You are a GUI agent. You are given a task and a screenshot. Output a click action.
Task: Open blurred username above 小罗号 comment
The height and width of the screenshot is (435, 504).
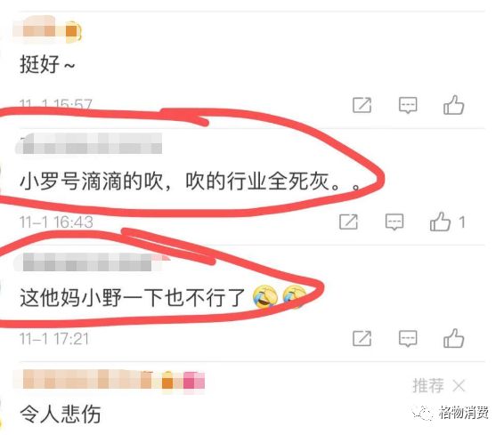point(89,143)
